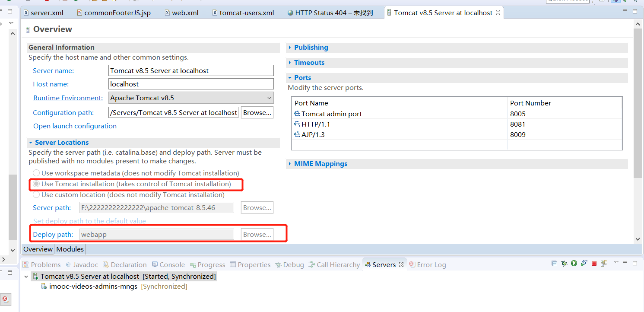The image size is (644, 312).
Task: Start the server in profile mode
Action: pyautogui.click(x=584, y=263)
